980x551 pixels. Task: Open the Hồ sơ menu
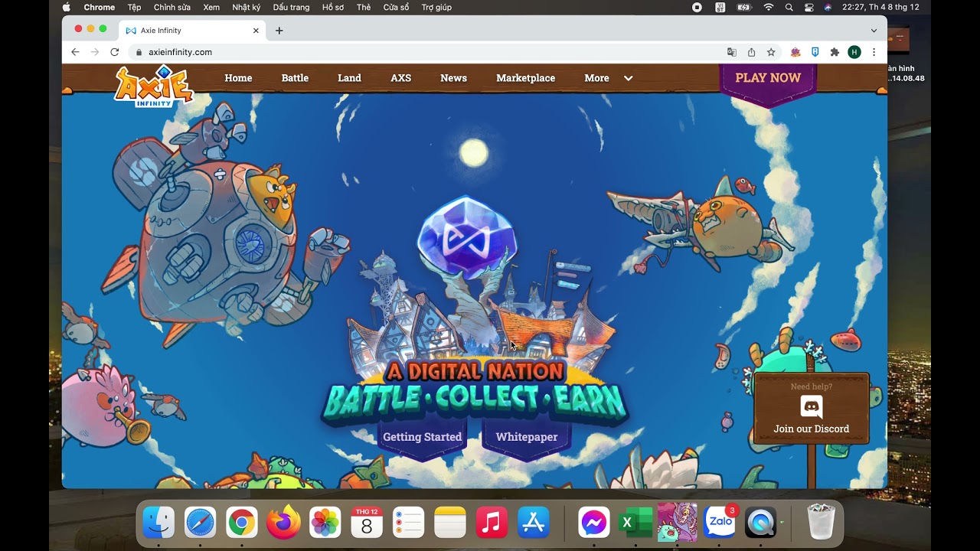tap(333, 7)
